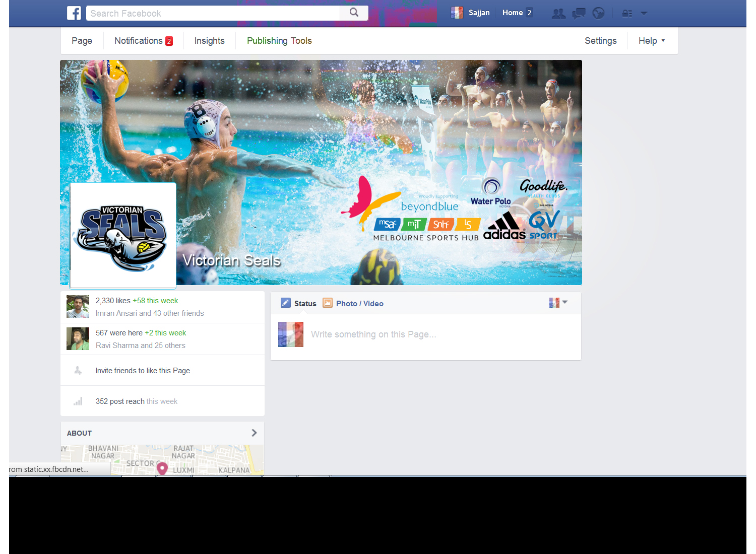This screenshot has height=554, width=756.
Task: Open the Publishing Tools tab
Action: coord(279,41)
